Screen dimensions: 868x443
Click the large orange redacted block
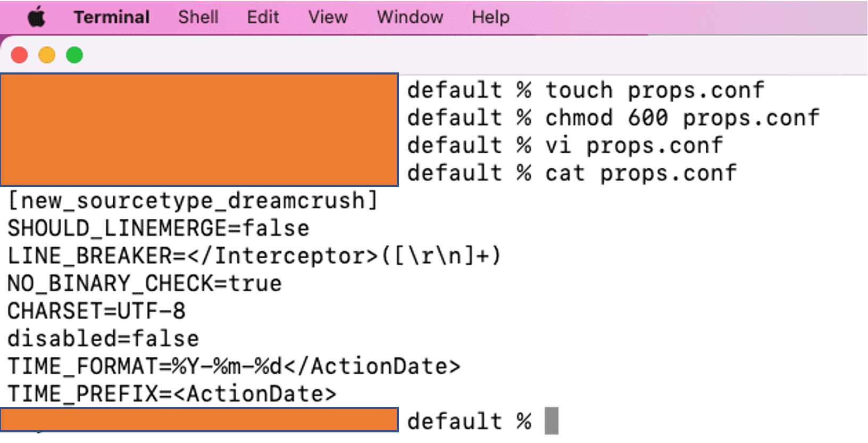[x=199, y=130]
